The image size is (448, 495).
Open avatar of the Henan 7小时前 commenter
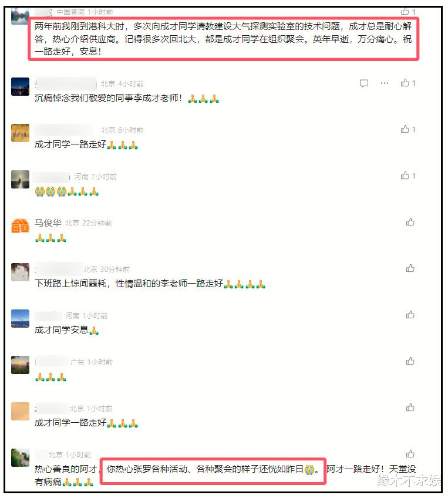click(20, 179)
